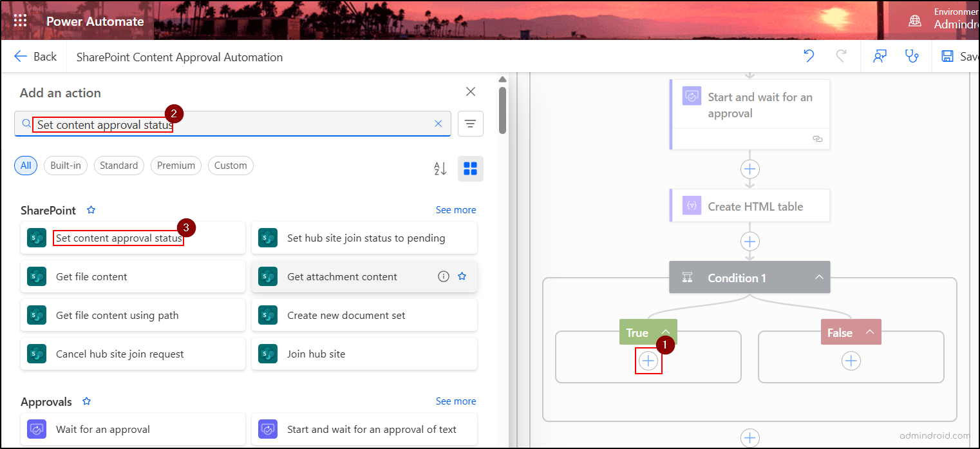Screen dimensions: 980x449
Task: Collapse the False branch of the condition
Action: [869, 332]
